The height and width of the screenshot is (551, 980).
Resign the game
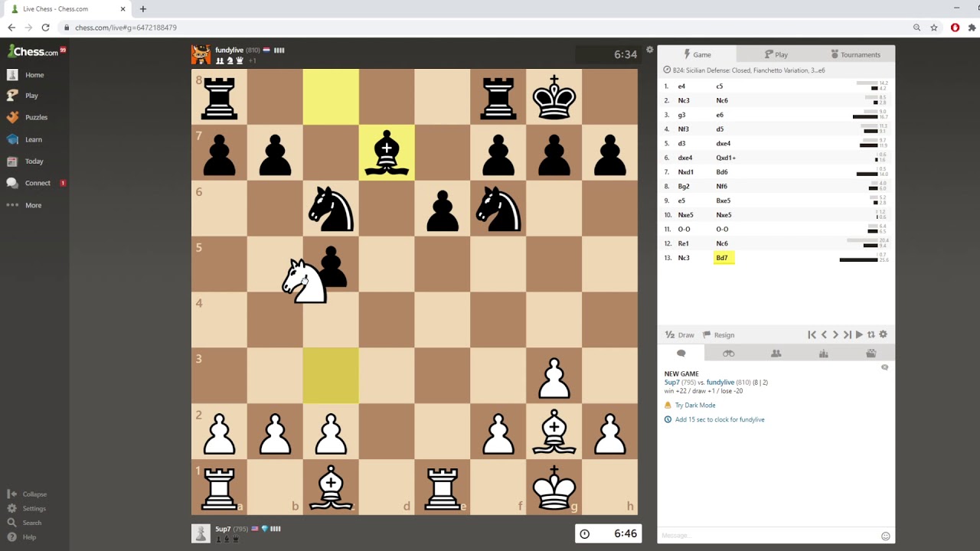pyautogui.click(x=718, y=334)
